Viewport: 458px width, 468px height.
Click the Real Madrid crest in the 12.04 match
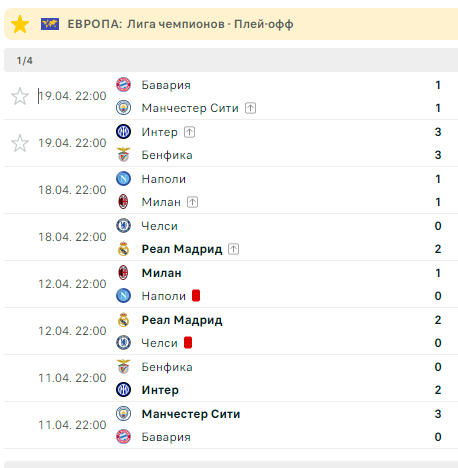coord(123,320)
